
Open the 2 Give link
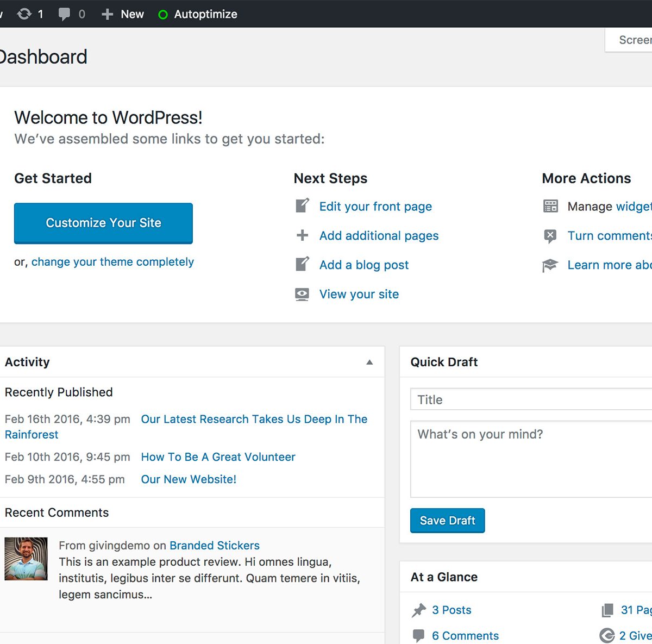(x=636, y=636)
